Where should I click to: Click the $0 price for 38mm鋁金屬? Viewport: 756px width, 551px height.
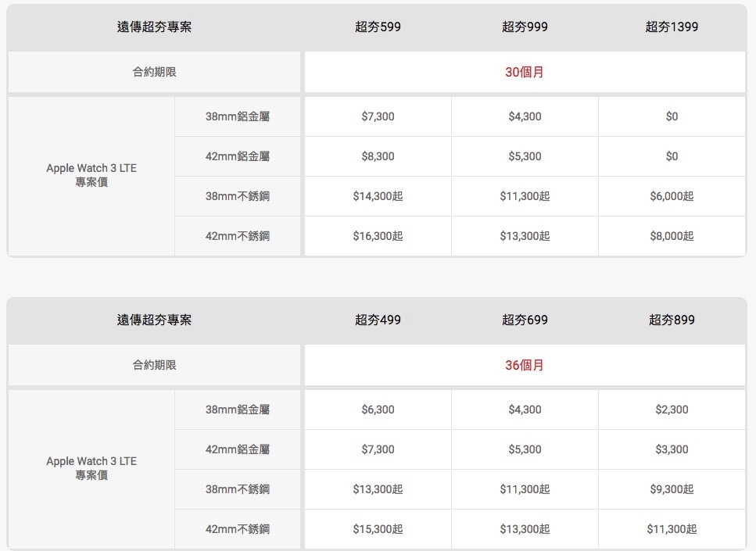(x=672, y=116)
